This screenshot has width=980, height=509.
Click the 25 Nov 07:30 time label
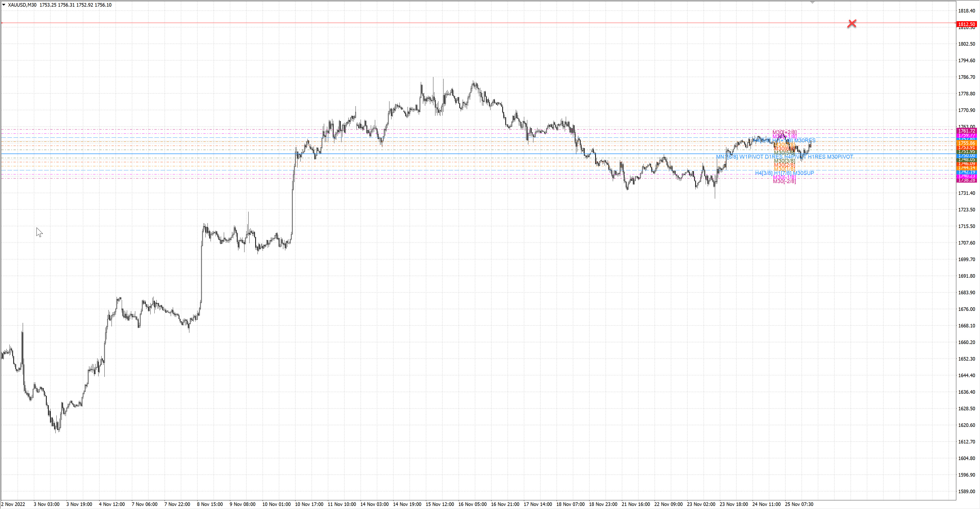(x=799, y=504)
